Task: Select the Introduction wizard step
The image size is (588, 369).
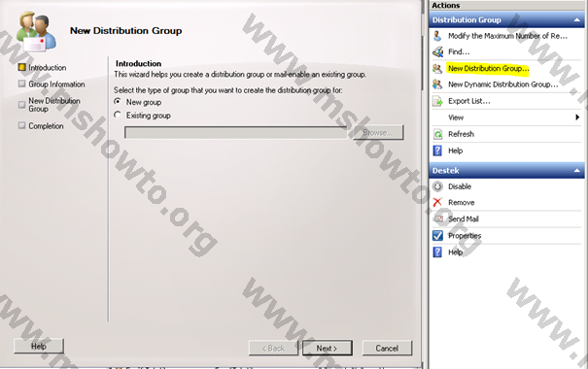Action: [x=48, y=67]
